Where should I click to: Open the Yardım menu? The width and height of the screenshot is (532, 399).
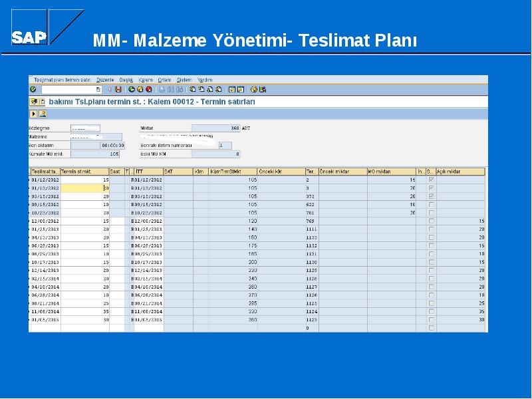(205, 80)
